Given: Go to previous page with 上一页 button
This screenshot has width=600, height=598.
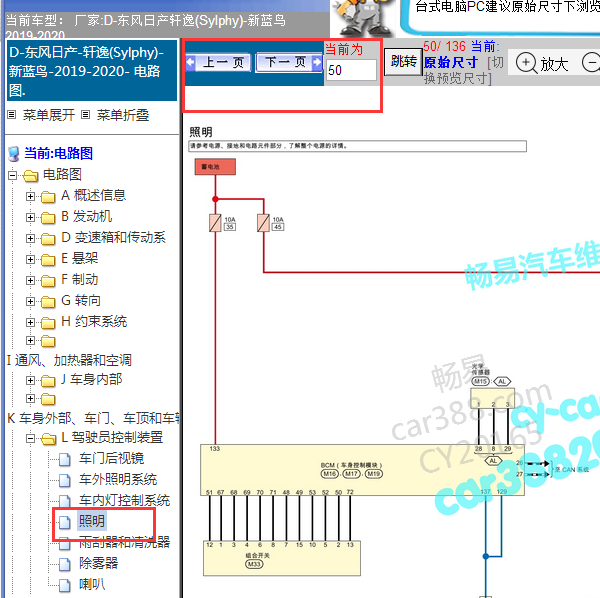Looking at the screenshot, I should coord(218,62).
